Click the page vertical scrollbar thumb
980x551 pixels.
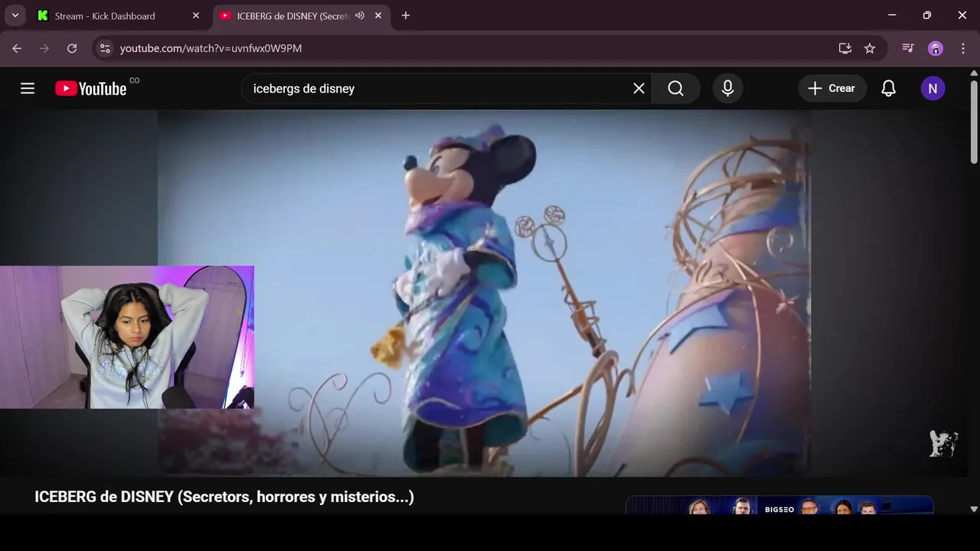[x=974, y=121]
